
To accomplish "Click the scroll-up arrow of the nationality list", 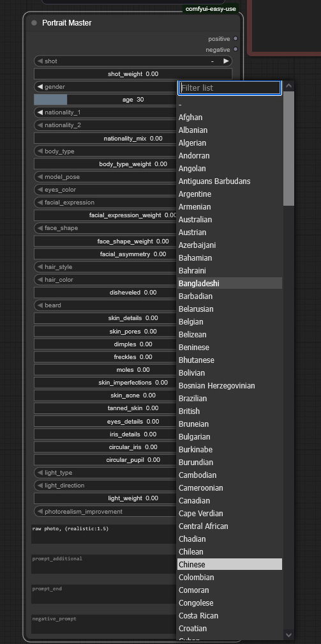I will (x=288, y=86).
